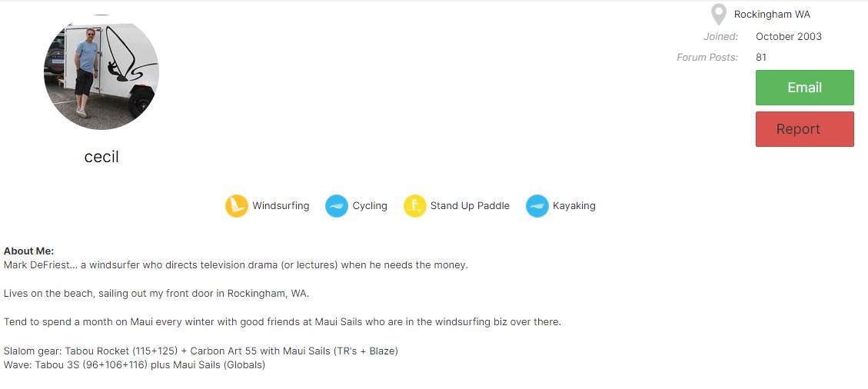Viewport: 868px width, 389px height.
Task: Select the Kayaking text label
Action: click(574, 206)
